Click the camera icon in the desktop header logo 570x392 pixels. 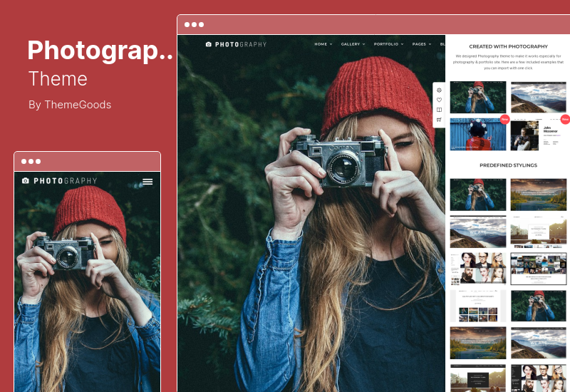209,44
